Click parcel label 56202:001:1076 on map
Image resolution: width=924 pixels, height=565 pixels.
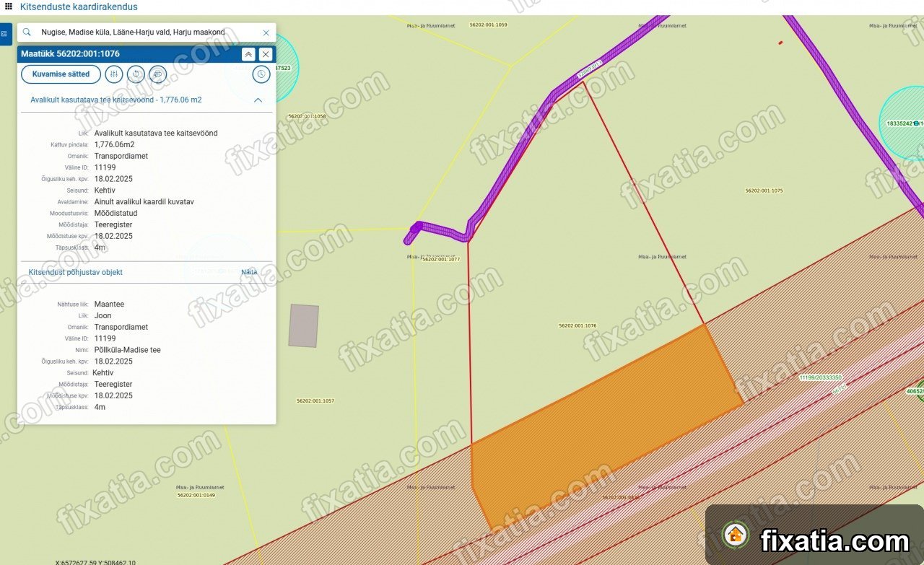click(x=577, y=325)
